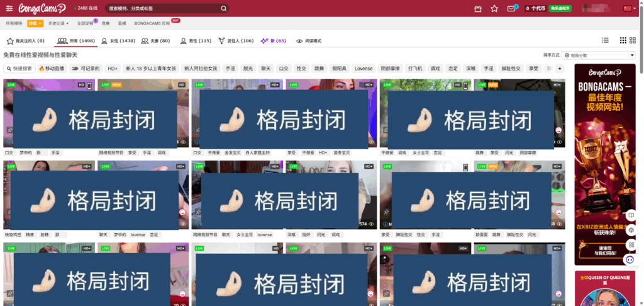Click the 0 个代币 token balance
This screenshot has height=306, width=644.
536,8
